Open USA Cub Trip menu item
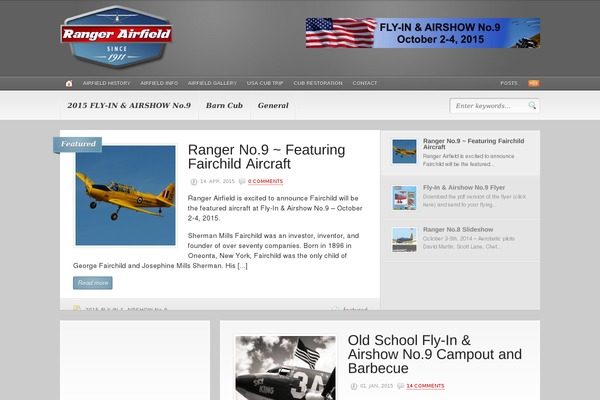This screenshot has width=600, height=400. click(x=265, y=83)
